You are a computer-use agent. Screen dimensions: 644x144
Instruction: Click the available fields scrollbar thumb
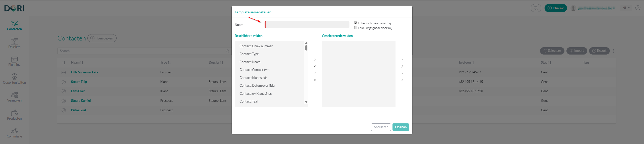(x=306, y=48)
